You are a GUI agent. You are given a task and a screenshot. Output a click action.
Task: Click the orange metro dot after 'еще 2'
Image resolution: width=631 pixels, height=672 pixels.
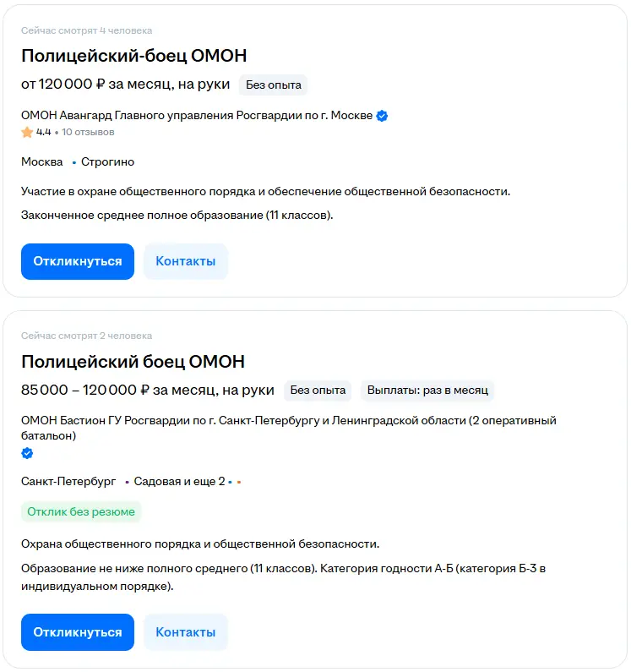239,482
